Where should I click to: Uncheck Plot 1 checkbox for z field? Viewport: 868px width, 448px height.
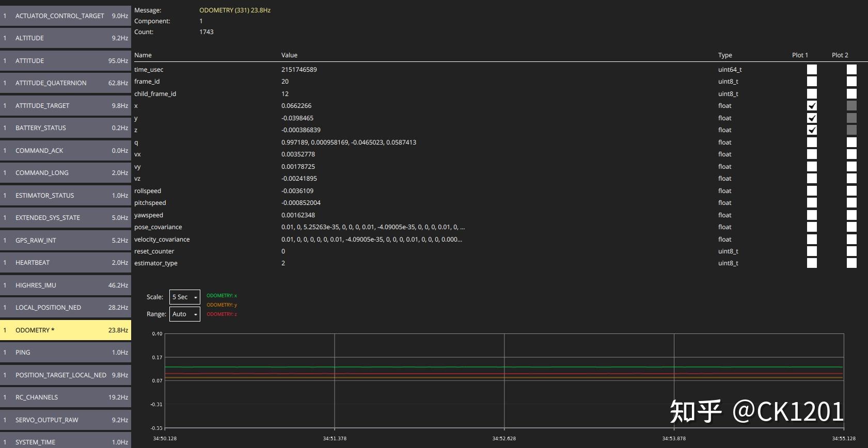pyautogui.click(x=812, y=130)
